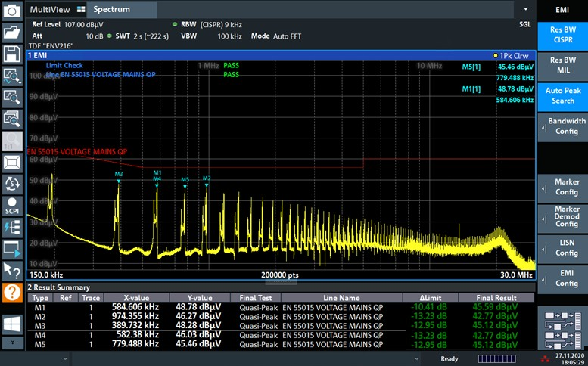The height and width of the screenshot is (366, 588).
Task: Open the dropdown arrow right of tab bar
Action: [526, 10]
